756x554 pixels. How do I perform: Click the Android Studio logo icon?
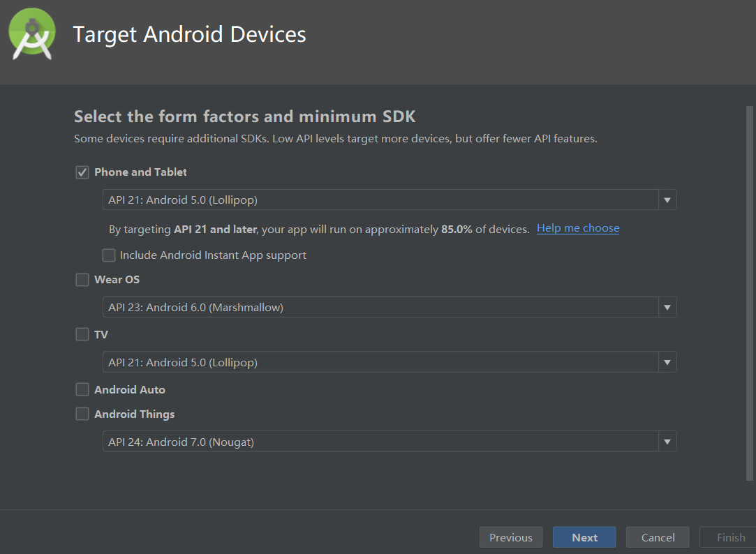click(31, 33)
